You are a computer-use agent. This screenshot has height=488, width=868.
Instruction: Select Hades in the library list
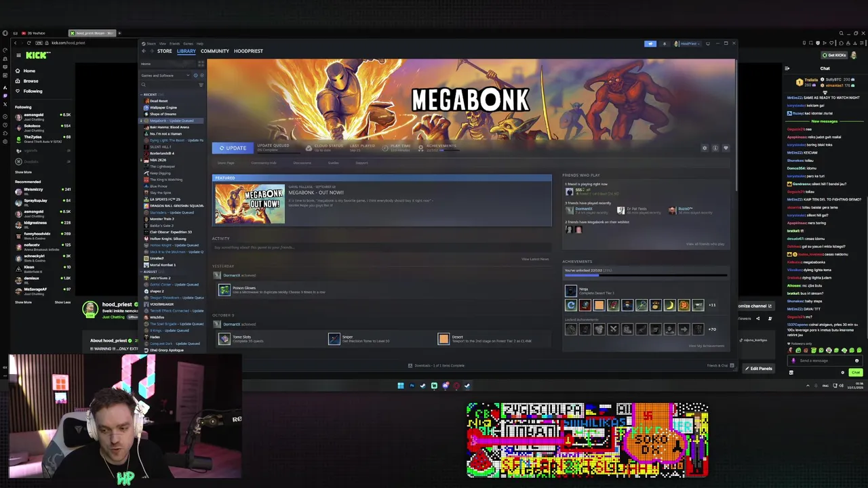click(x=155, y=337)
